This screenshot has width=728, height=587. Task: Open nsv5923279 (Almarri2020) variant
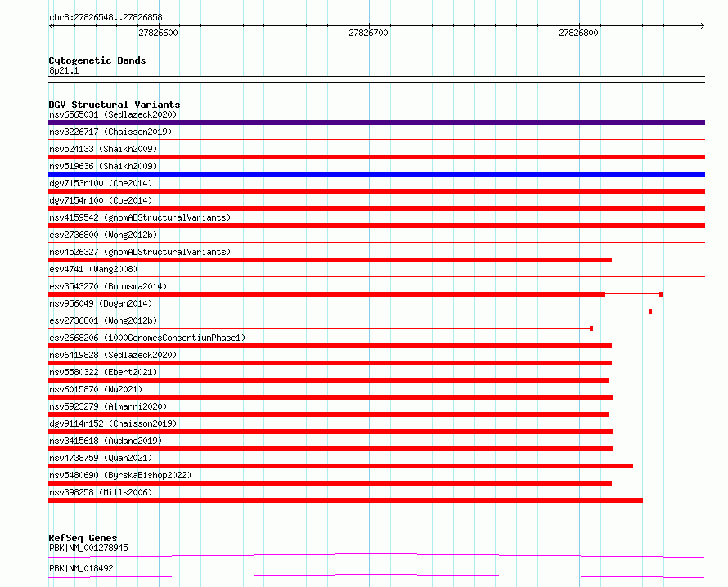[x=108, y=406]
